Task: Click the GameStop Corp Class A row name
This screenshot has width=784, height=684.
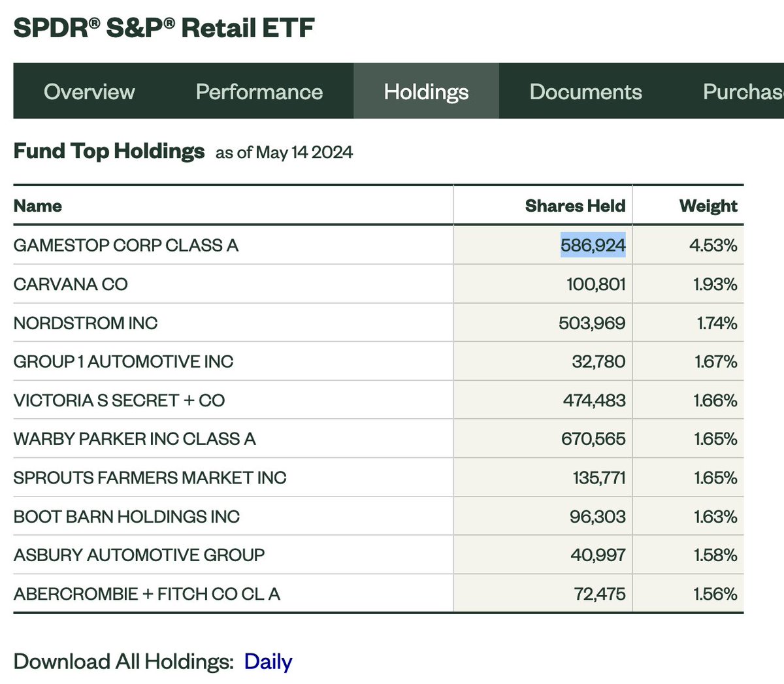Action: pos(126,245)
